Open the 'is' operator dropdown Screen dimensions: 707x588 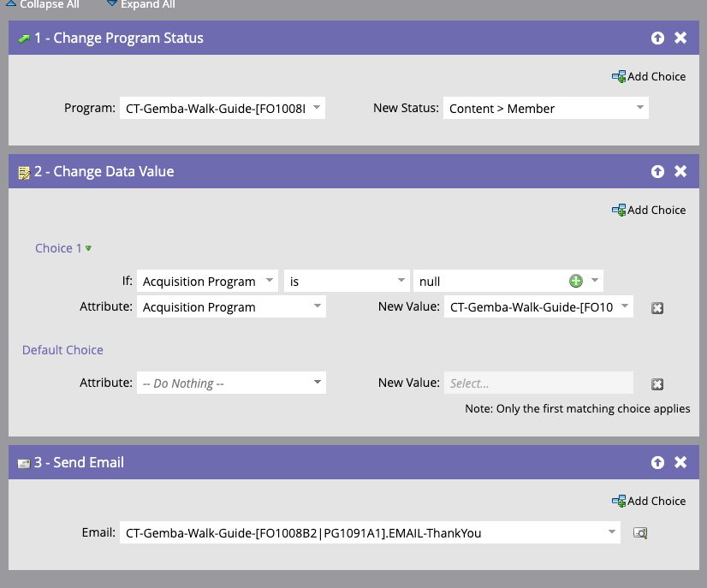pos(347,281)
